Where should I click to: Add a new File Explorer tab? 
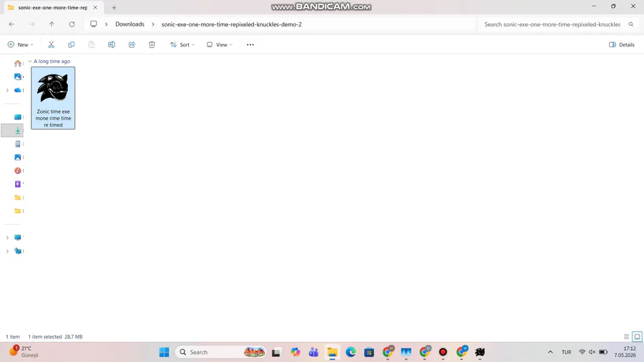pos(114,7)
